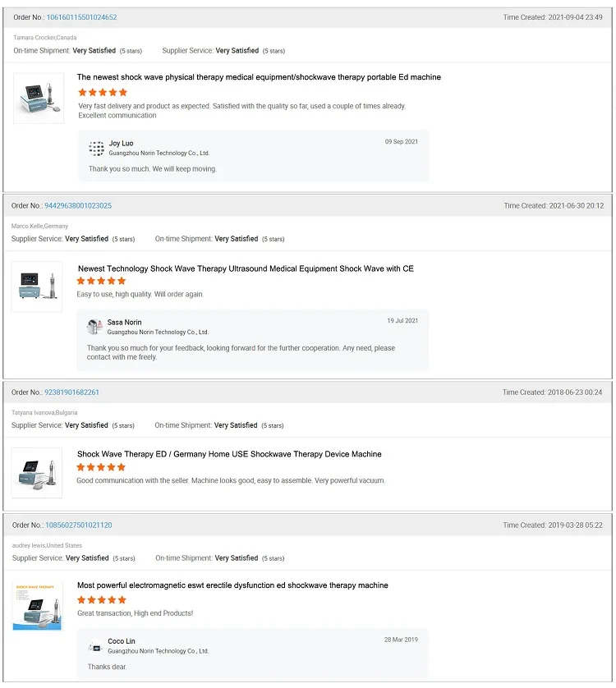Open 'The newest shock wave physical therapy' product title
The height and width of the screenshot is (688, 616).
click(259, 77)
